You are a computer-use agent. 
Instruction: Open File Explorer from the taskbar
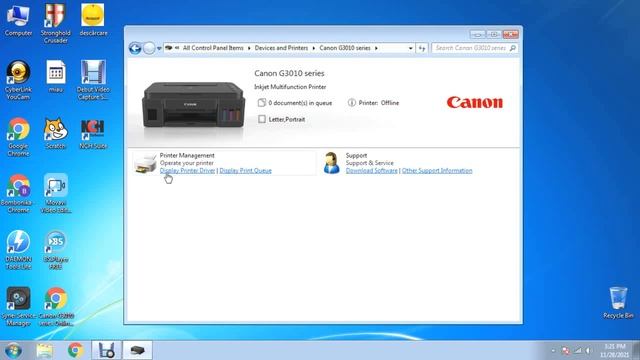click(44, 350)
